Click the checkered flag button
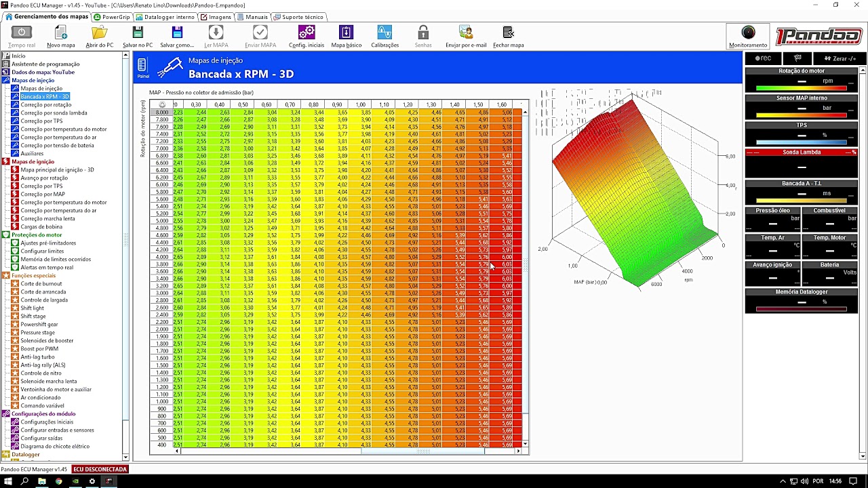868x488 pixels. pos(797,58)
